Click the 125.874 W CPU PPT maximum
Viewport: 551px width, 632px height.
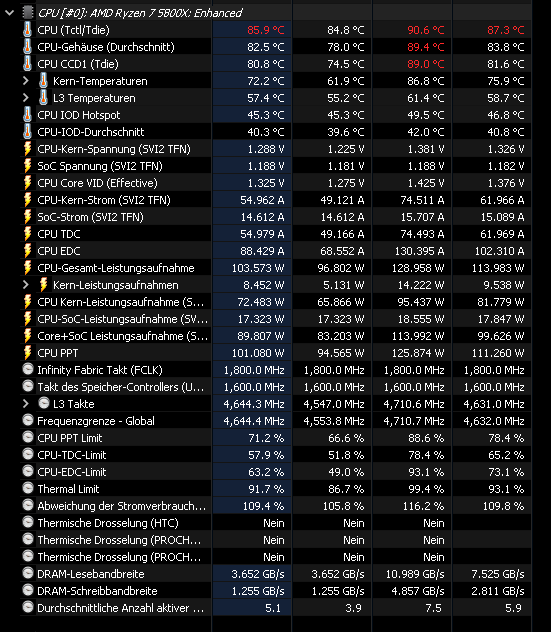[418, 353]
